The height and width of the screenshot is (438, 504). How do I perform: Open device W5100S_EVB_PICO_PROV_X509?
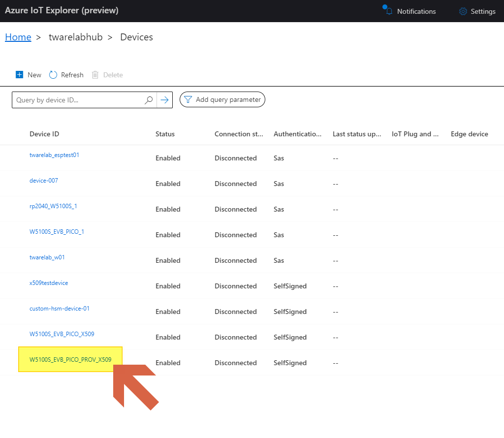click(x=70, y=360)
